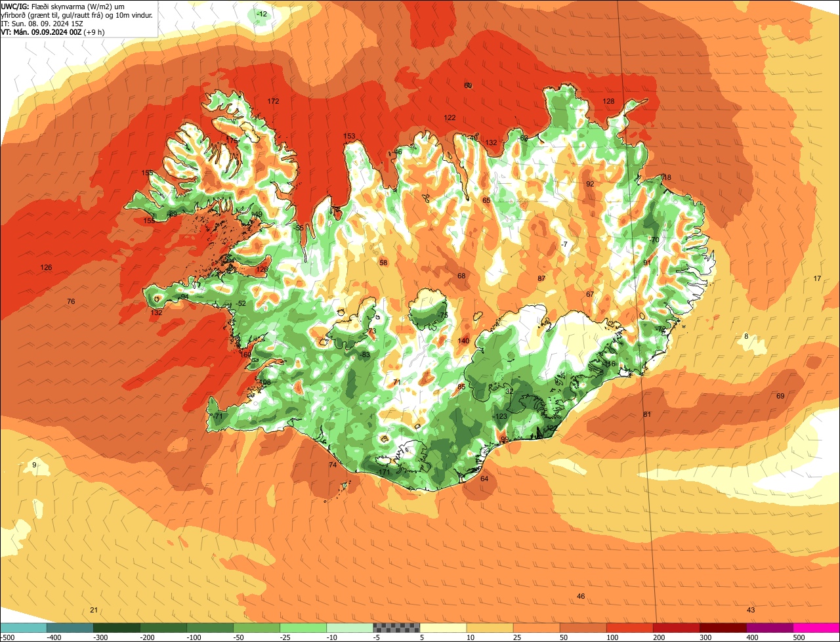Click the checkered -5 to 5 legend swatch
Image resolution: width=840 pixels, height=642 pixels.
tap(396, 628)
